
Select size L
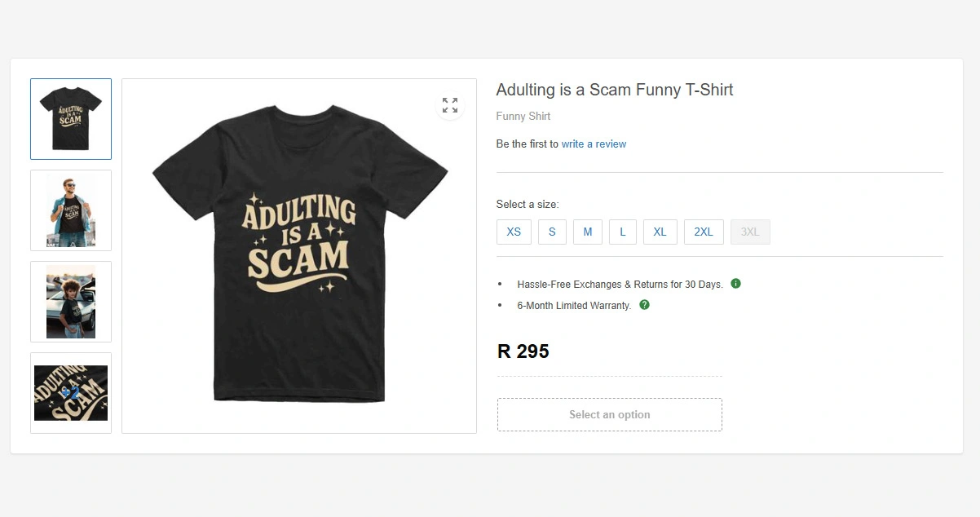point(622,232)
